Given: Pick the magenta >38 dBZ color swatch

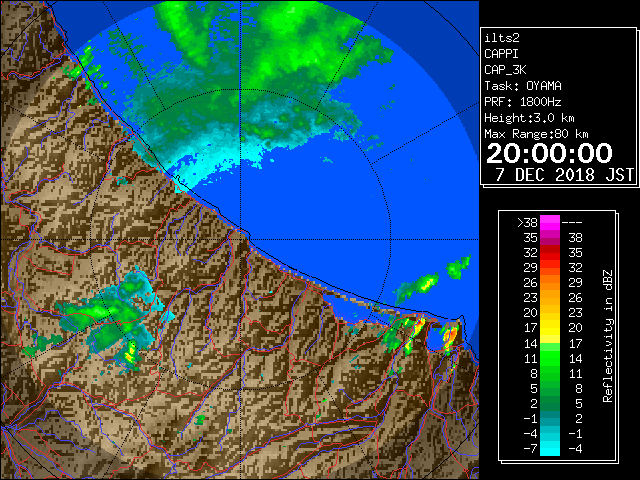Looking at the screenshot, I should pyautogui.click(x=550, y=223).
